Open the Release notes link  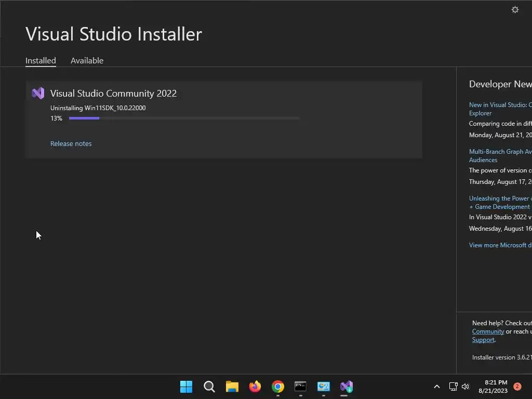71,143
